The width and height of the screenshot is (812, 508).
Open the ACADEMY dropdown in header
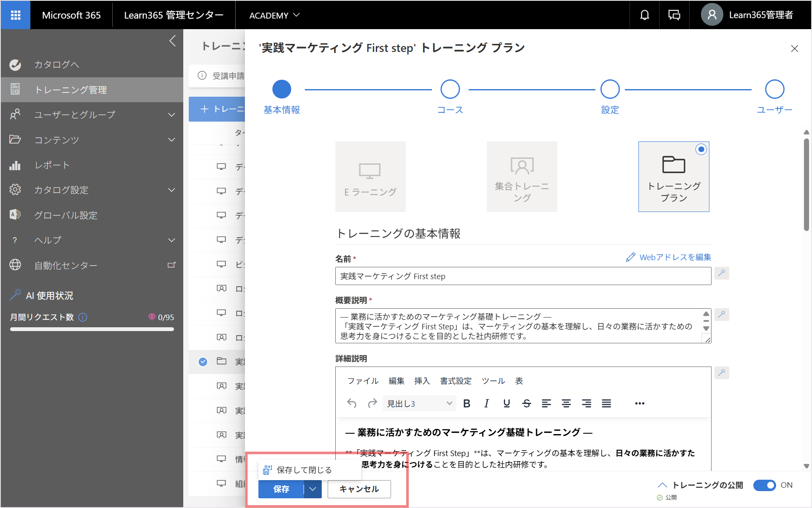point(274,15)
